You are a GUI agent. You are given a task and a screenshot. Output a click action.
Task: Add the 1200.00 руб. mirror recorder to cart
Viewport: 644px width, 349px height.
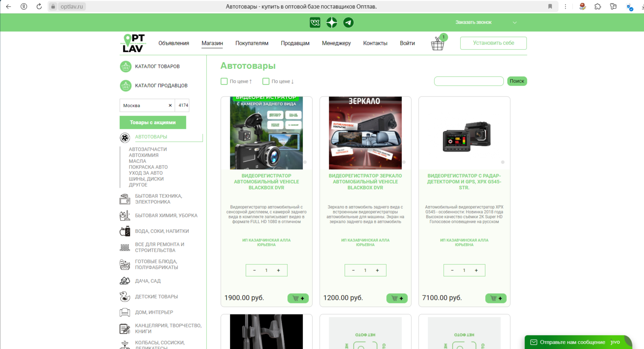click(x=397, y=298)
